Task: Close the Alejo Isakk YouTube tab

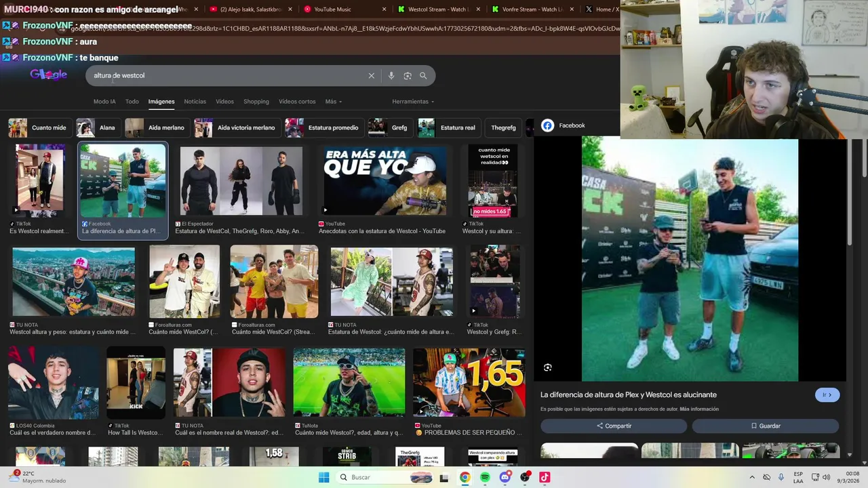Action: pyautogui.click(x=290, y=9)
